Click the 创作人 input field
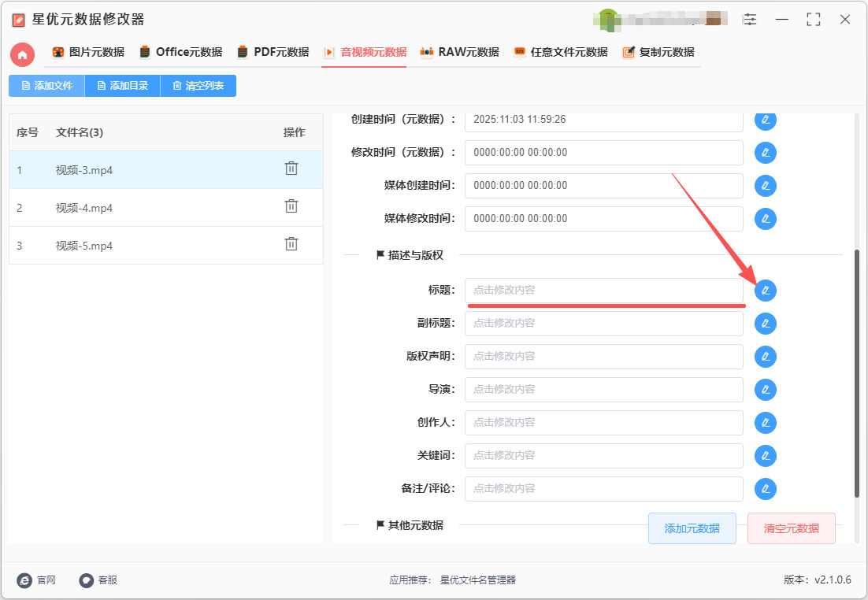The height and width of the screenshot is (600, 868). (604, 423)
